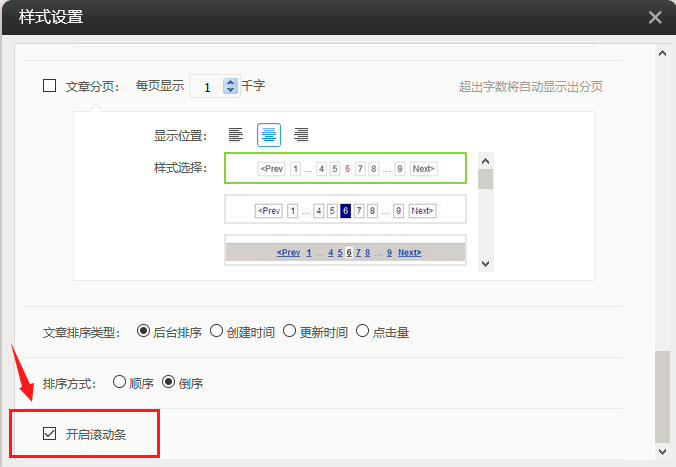Set sort order to 顺序
676x467 pixels.
pos(120,382)
